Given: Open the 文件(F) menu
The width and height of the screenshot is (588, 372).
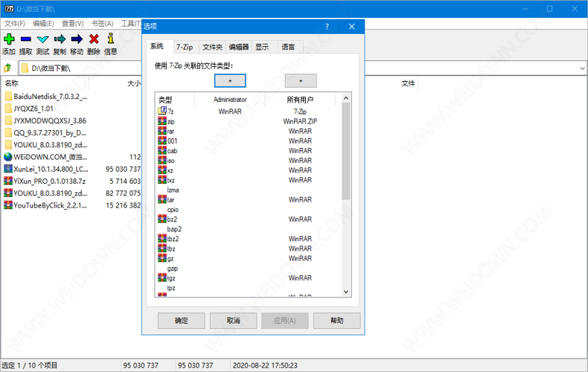Looking at the screenshot, I should point(15,24).
